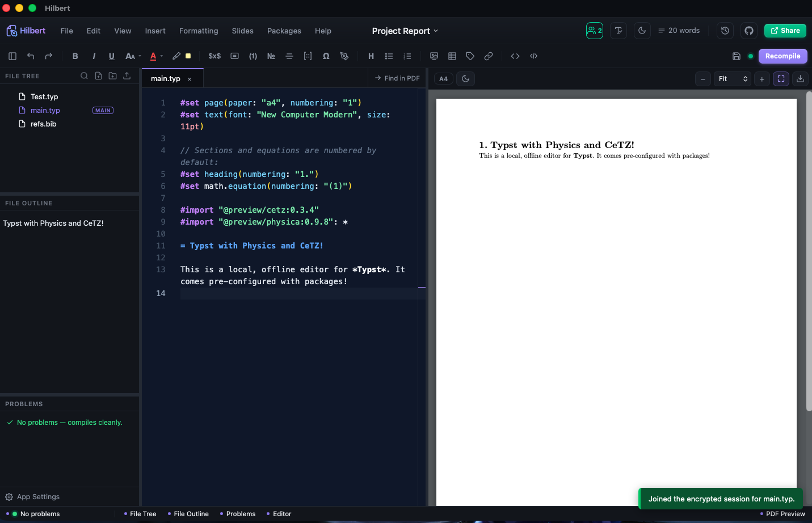This screenshot has width=812, height=523.
Task: Upload a file to the file tree
Action: tap(127, 75)
